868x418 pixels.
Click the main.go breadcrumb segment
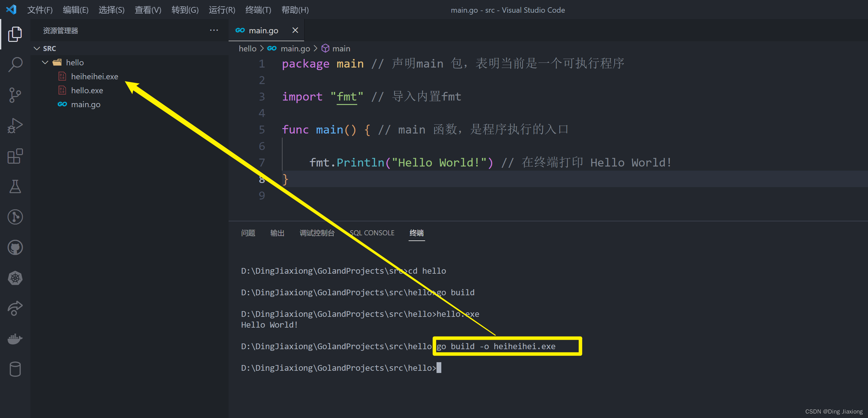tap(295, 49)
